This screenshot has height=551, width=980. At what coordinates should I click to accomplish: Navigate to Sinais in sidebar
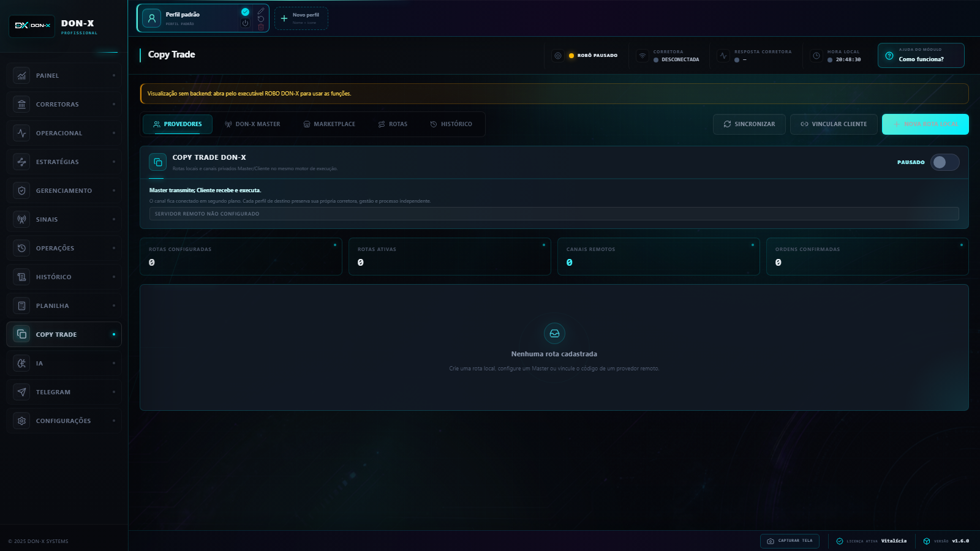64,219
